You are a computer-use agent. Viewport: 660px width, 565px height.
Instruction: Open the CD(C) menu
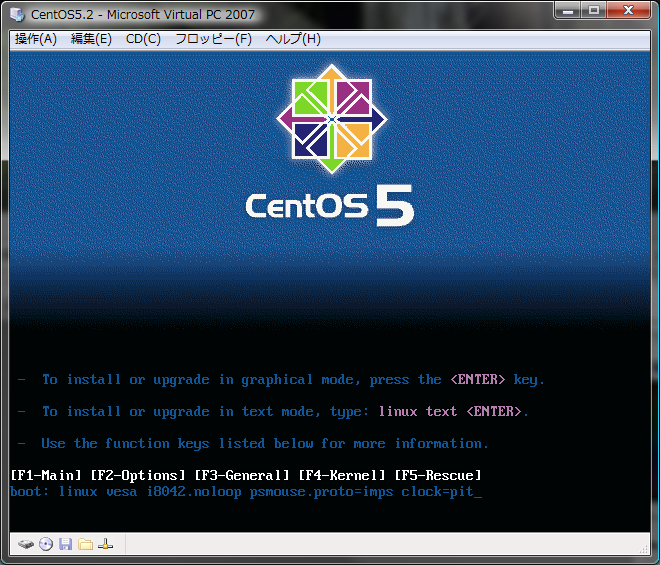tap(143, 39)
